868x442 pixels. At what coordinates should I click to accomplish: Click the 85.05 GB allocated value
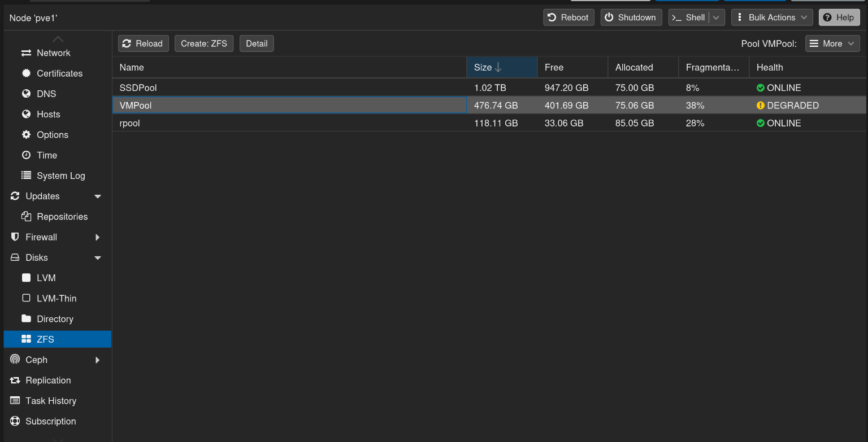click(x=635, y=123)
